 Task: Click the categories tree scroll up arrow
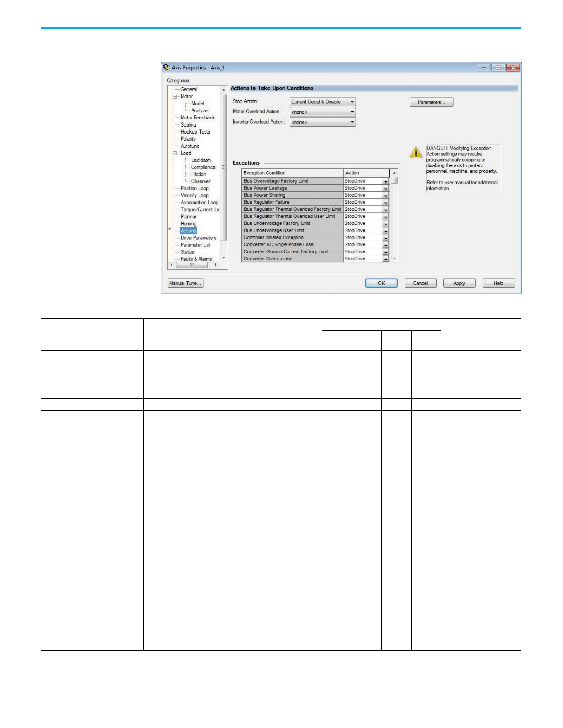[223, 90]
